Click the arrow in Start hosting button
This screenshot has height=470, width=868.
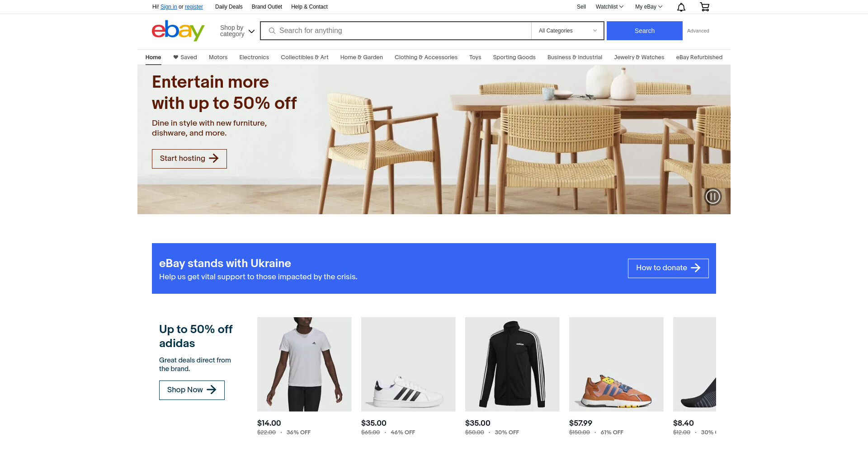(214, 159)
